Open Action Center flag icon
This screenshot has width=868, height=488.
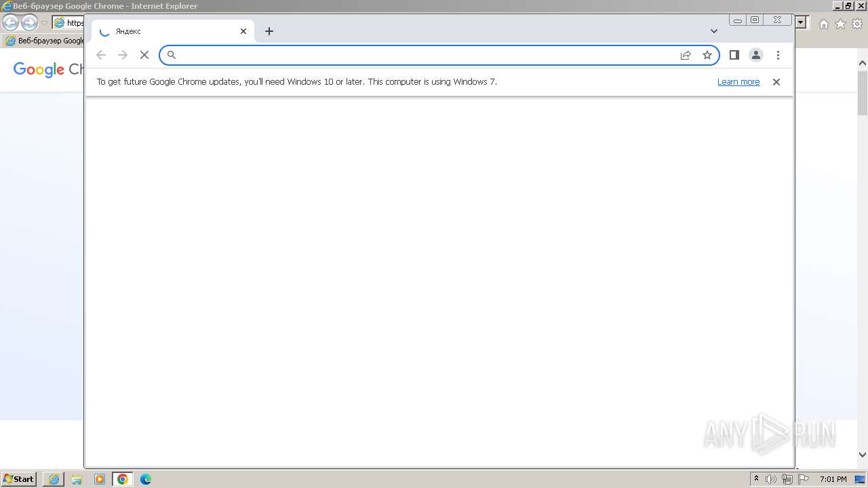point(803,479)
